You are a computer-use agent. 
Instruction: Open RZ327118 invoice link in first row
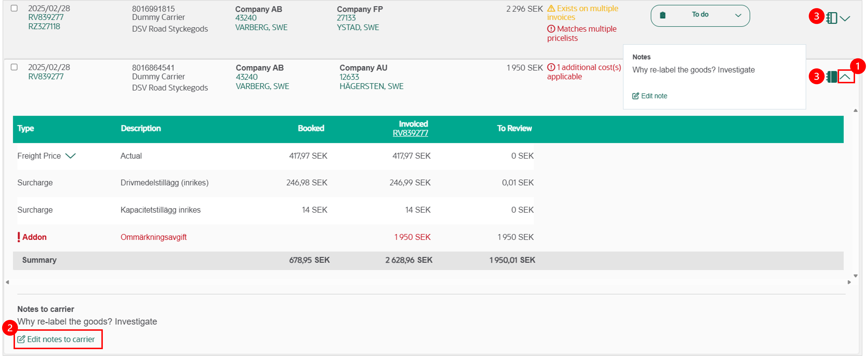coord(44,26)
